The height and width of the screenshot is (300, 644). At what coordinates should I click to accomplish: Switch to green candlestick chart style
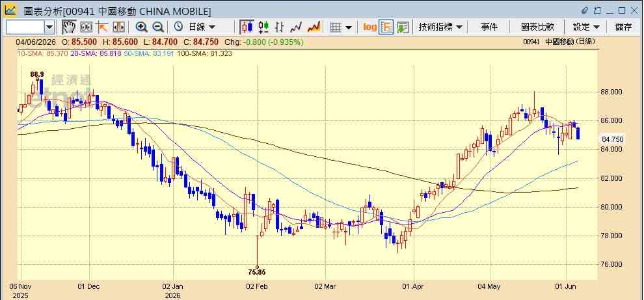pos(263,27)
